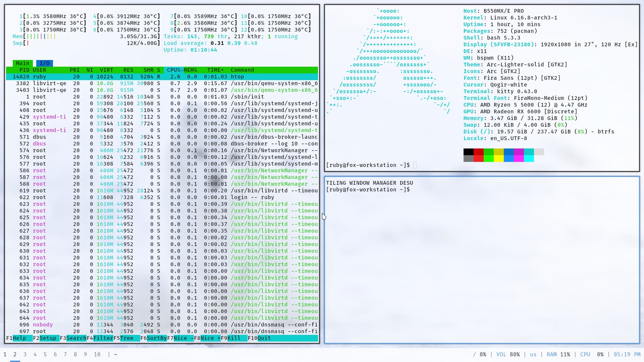
Task: Select the htop Main tab
Action: click(22, 63)
